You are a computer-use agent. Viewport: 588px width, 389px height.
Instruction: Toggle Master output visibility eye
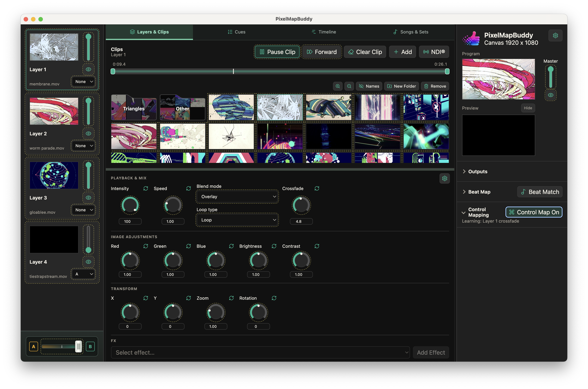pos(551,95)
